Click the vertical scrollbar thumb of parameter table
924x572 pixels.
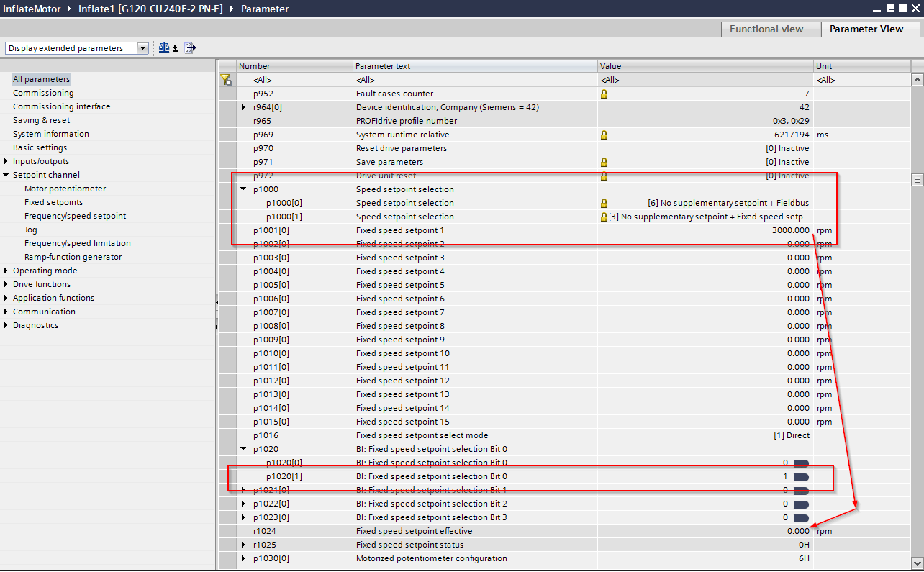tap(918, 180)
